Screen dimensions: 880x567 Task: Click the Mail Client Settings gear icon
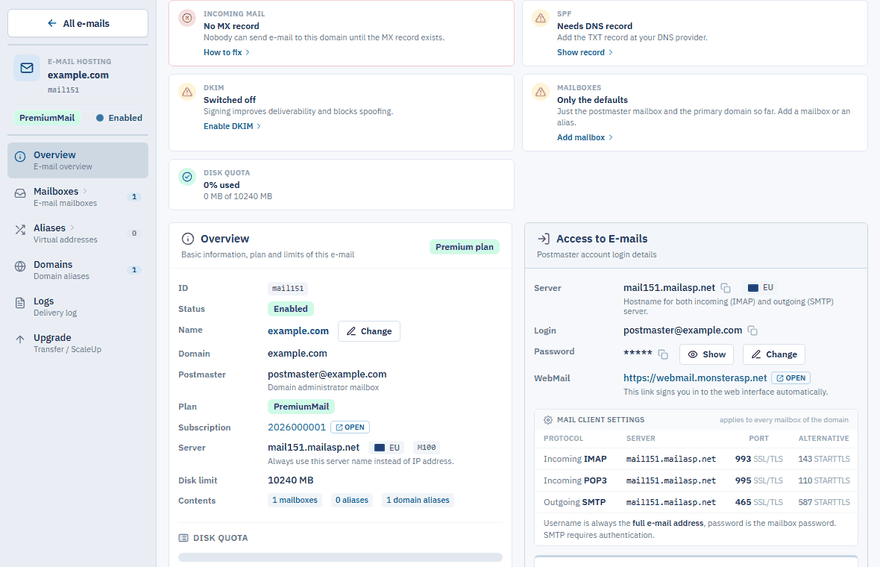(548, 420)
